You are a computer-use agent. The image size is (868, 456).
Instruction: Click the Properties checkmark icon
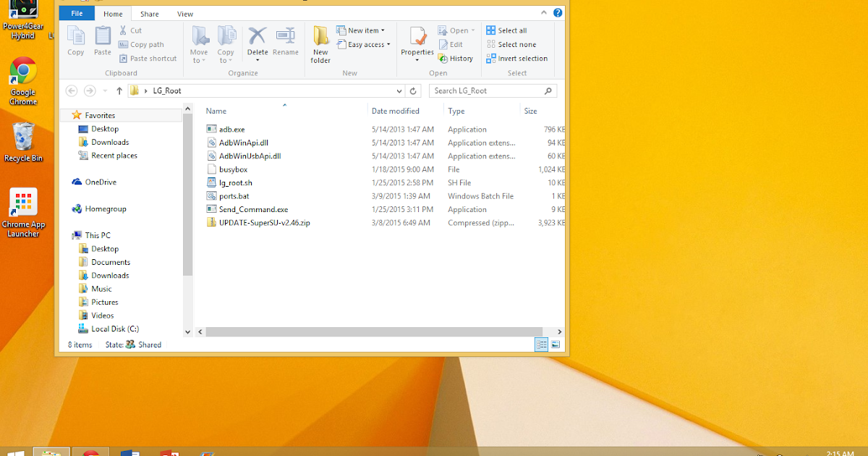[417, 36]
